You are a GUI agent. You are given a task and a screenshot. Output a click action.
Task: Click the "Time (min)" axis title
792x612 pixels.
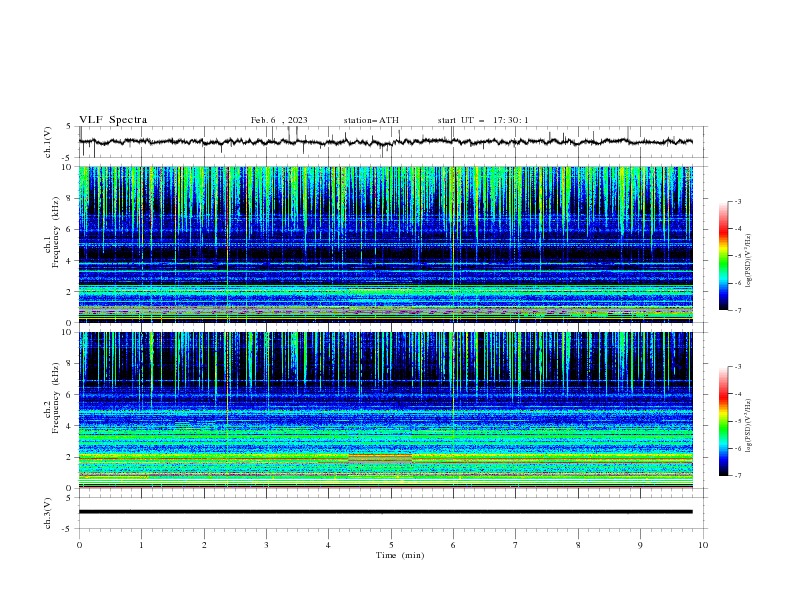click(400, 555)
